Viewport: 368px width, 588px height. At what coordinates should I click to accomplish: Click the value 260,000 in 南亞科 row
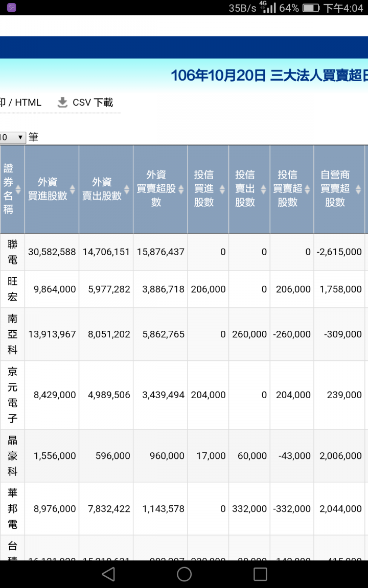[x=249, y=334]
